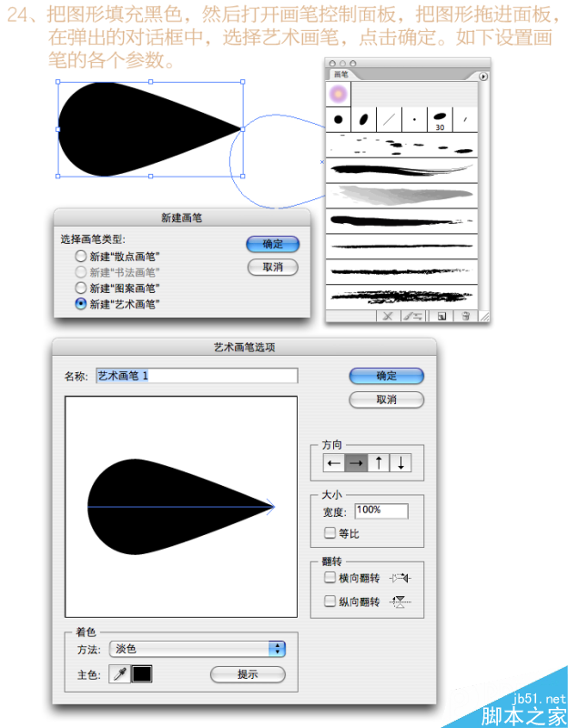Choose 新建"艺术画笔" radio option

tap(117, 304)
